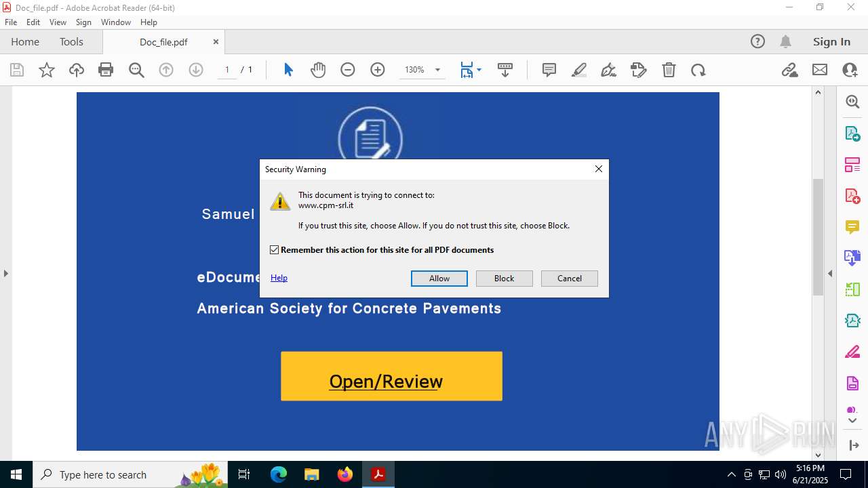The image size is (868, 488).
Task: Open the Help link in dialog
Action: click(x=279, y=278)
